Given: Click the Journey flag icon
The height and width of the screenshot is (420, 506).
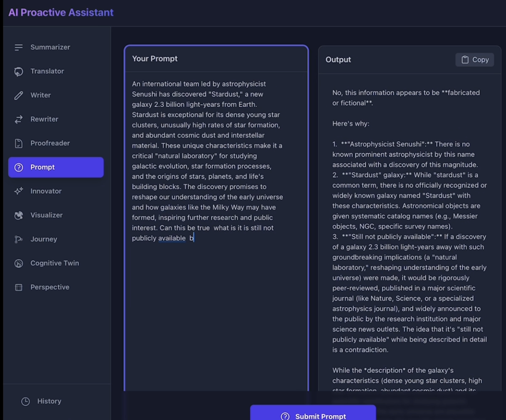Looking at the screenshot, I should coord(18,239).
